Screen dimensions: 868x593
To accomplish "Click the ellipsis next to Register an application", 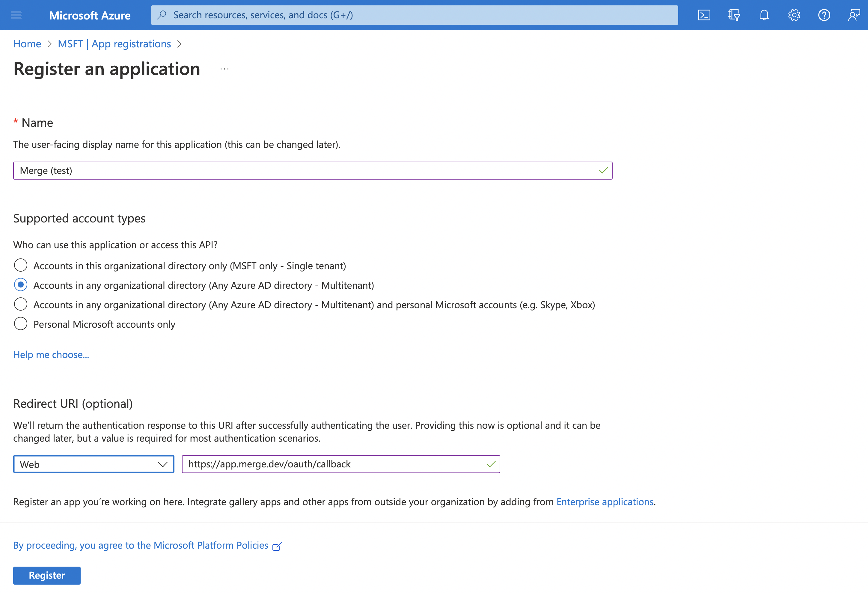I will [224, 69].
